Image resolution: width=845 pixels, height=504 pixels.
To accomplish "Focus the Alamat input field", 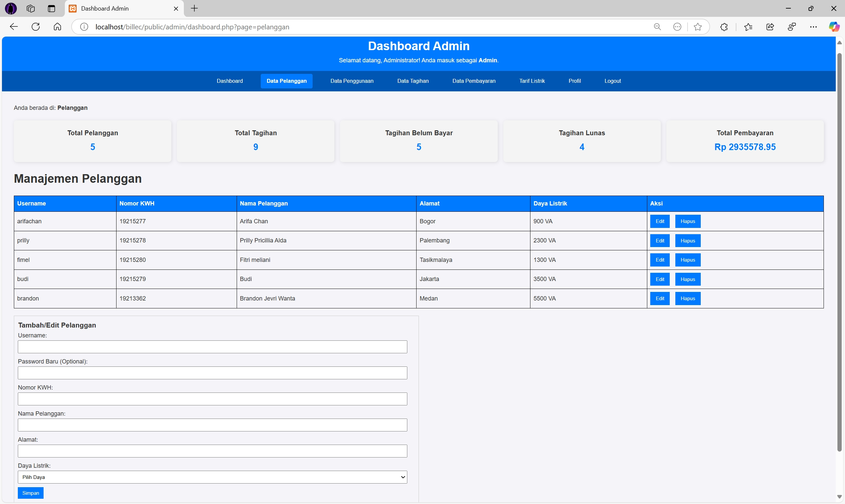I will (212, 451).
